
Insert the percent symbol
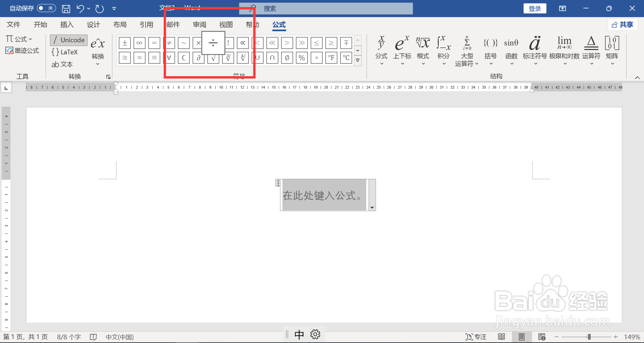pos(302,58)
